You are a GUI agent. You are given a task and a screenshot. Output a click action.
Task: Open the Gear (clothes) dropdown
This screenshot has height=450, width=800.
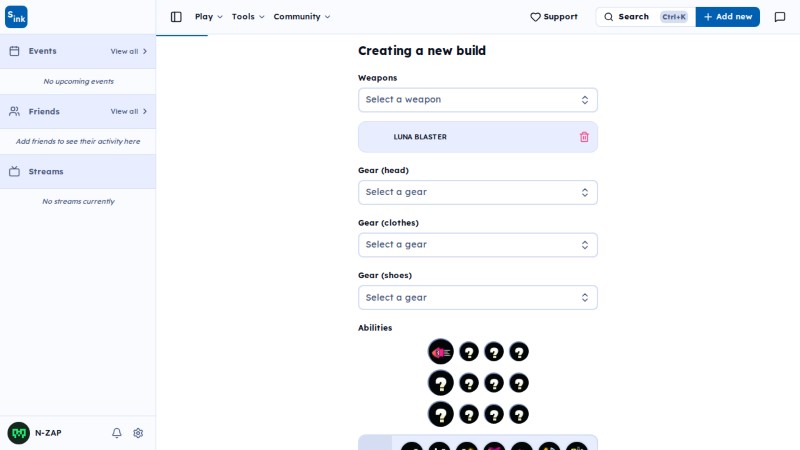click(478, 245)
